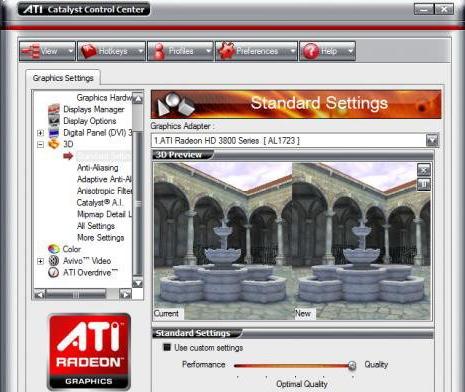Open the Graphics Adapter dropdown
The height and width of the screenshot is (392, 465).
[x=432, y=140]
